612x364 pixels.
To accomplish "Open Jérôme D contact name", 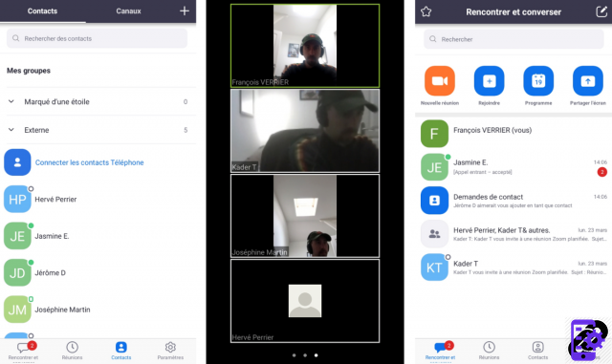I will 50,272.
